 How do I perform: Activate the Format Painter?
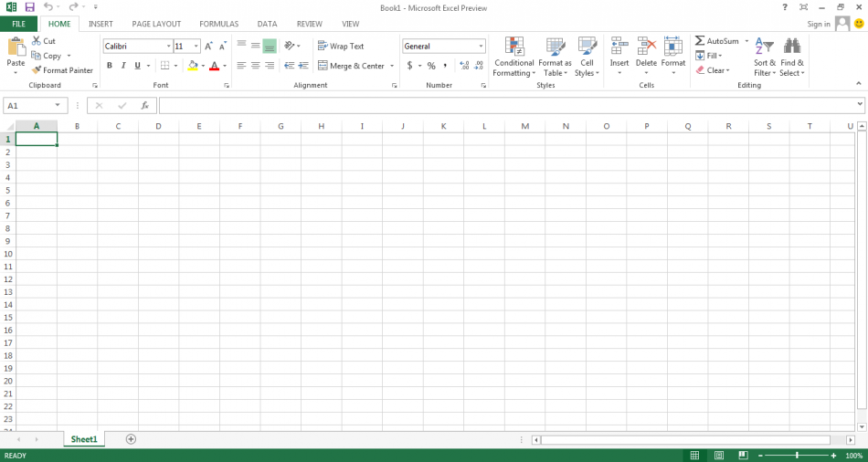62,70
